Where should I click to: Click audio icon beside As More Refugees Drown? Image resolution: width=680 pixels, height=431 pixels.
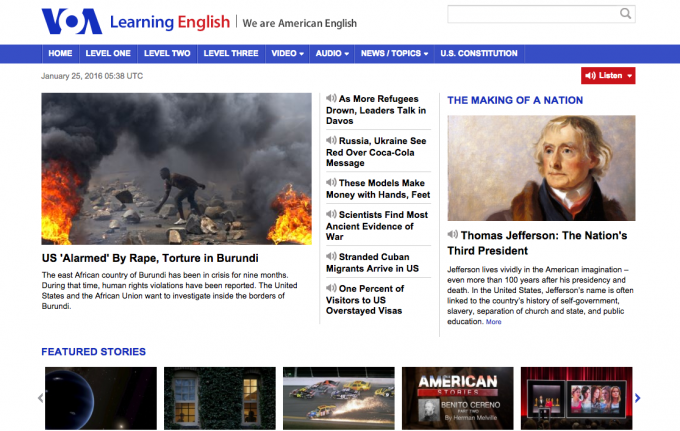click(331, 98)
